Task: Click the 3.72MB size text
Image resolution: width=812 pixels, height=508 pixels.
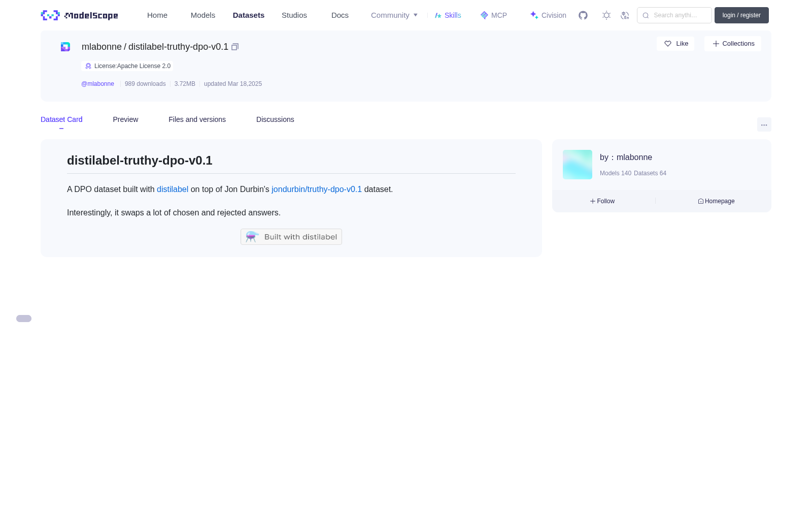Action: [x=185, y=84]
